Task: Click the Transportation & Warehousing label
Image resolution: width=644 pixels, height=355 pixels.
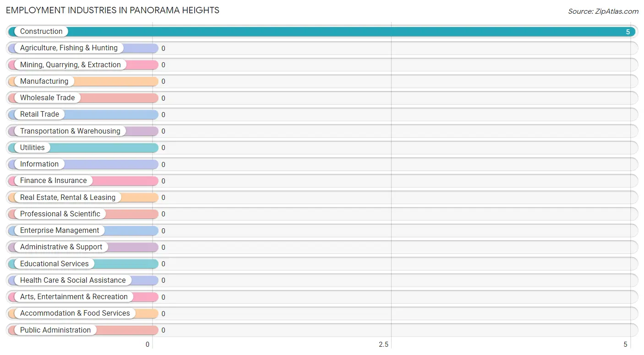Action: [70, 131]
